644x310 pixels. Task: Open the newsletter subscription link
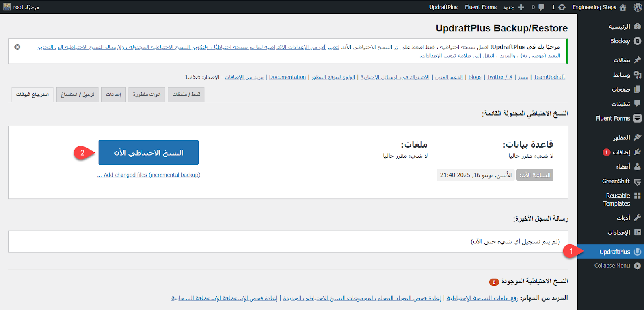pyautogui.click(x=395, y=77)
